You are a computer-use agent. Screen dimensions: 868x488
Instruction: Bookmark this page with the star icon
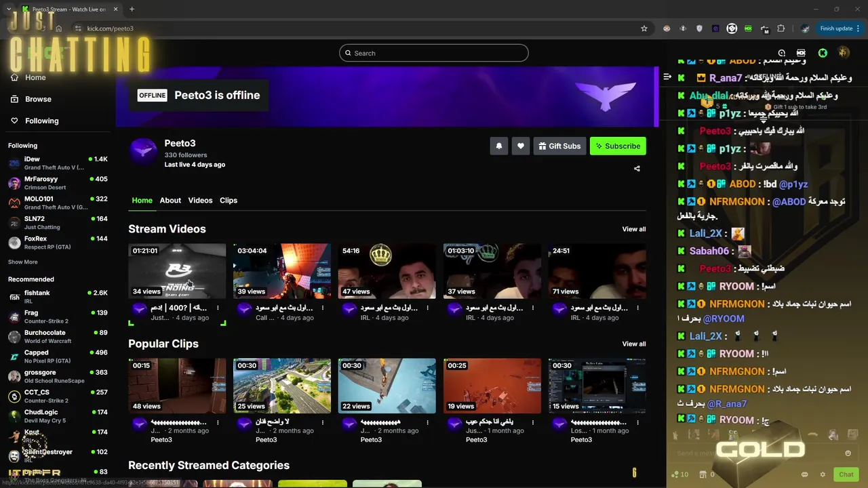(x=644, y=28)
